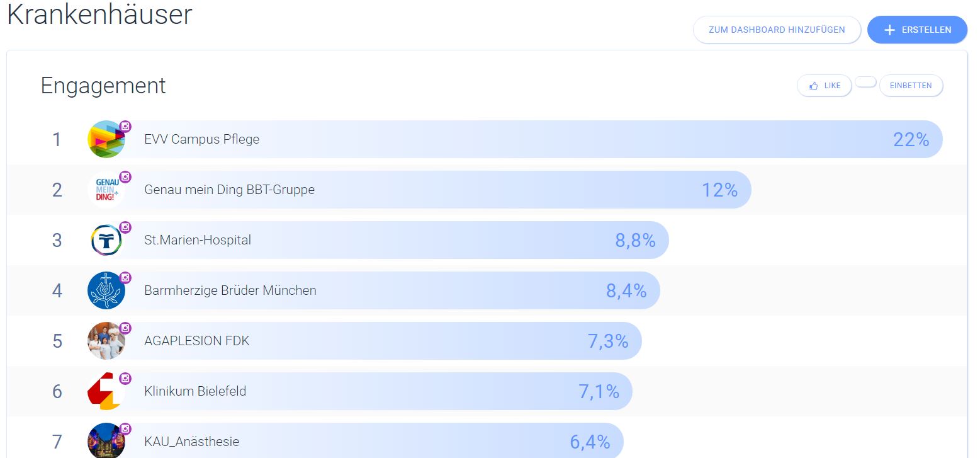Open Barmherzige Brüder München name link
The width and height of the screenshot is (980, 458).
[x=230, y=290]
